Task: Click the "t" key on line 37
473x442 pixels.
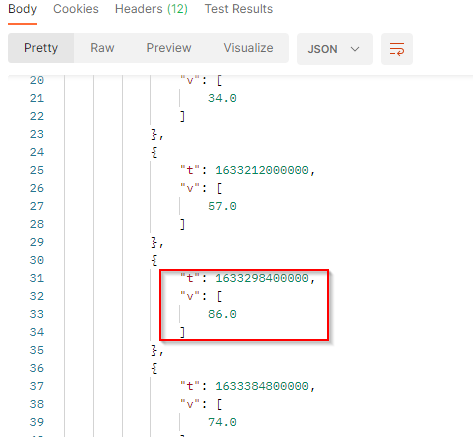Action: tap(190, 386)
